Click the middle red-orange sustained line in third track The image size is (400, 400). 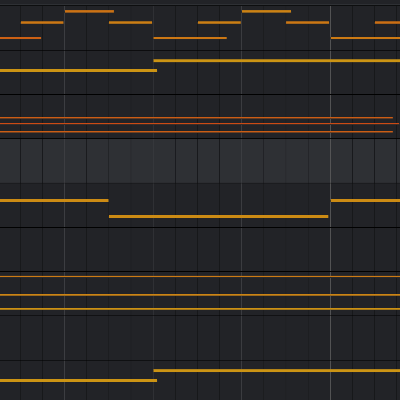199,124
